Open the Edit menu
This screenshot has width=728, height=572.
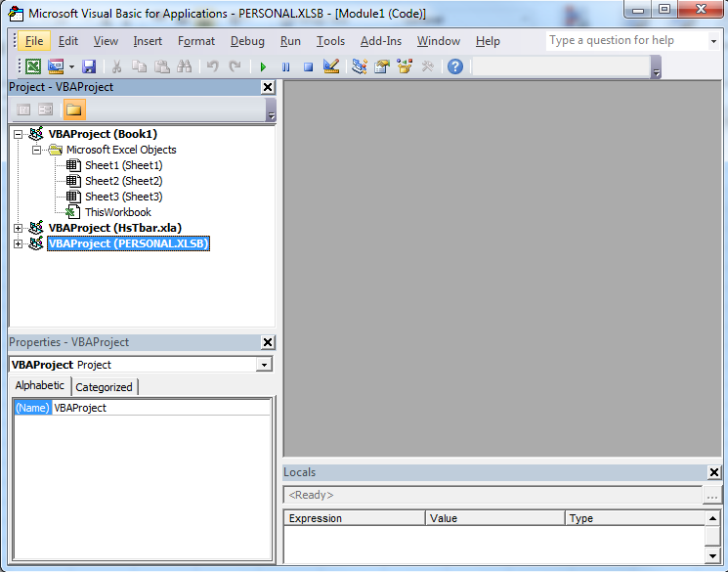(x=68, y=41)
